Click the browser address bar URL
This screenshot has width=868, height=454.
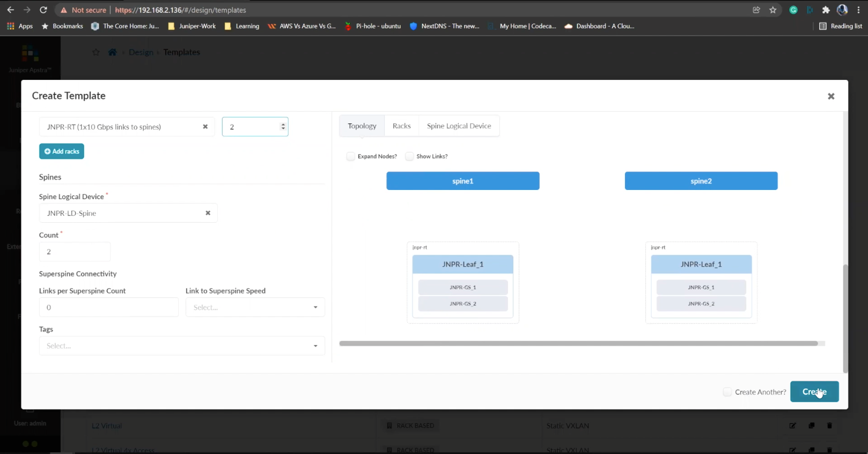click(180, 10)
